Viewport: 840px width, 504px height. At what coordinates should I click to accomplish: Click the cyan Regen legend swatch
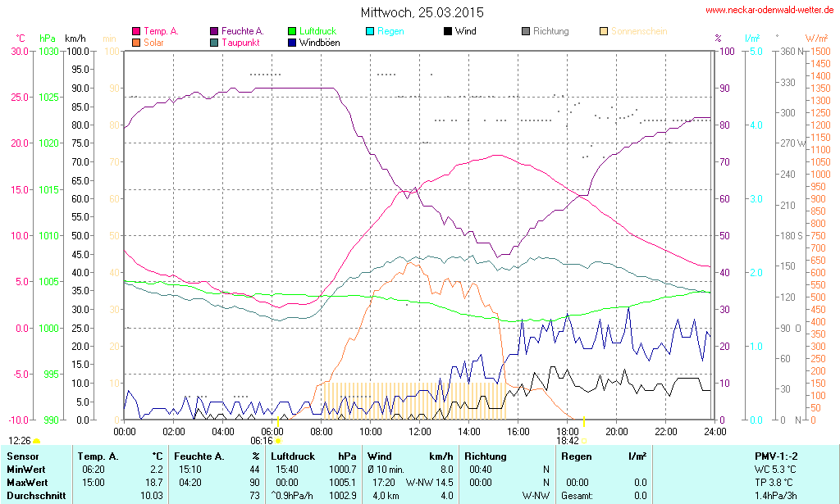coord(370,31)
